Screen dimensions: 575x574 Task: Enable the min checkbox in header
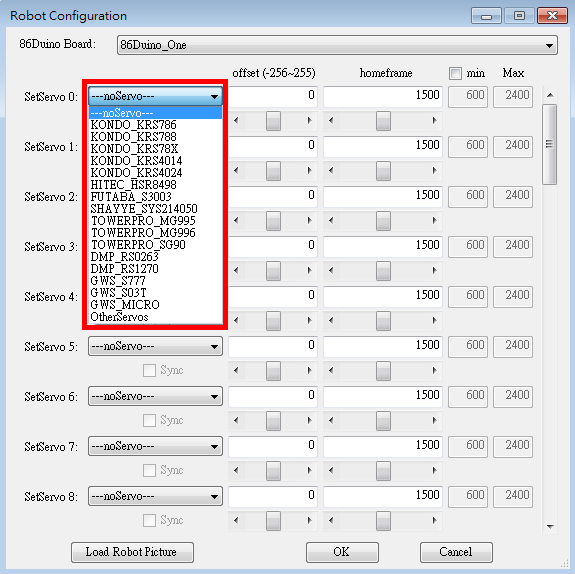[455, 73]
